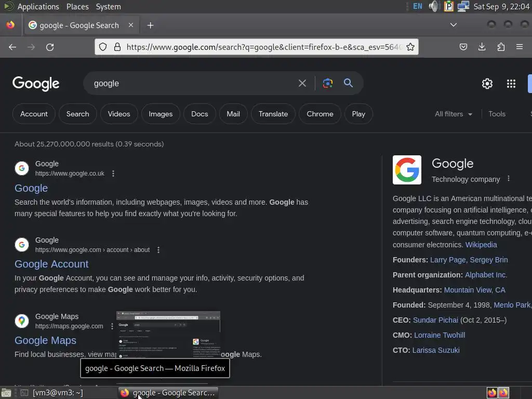List all tabs with chevron
Screen dimensions: 532x399
tap(453, 25)
